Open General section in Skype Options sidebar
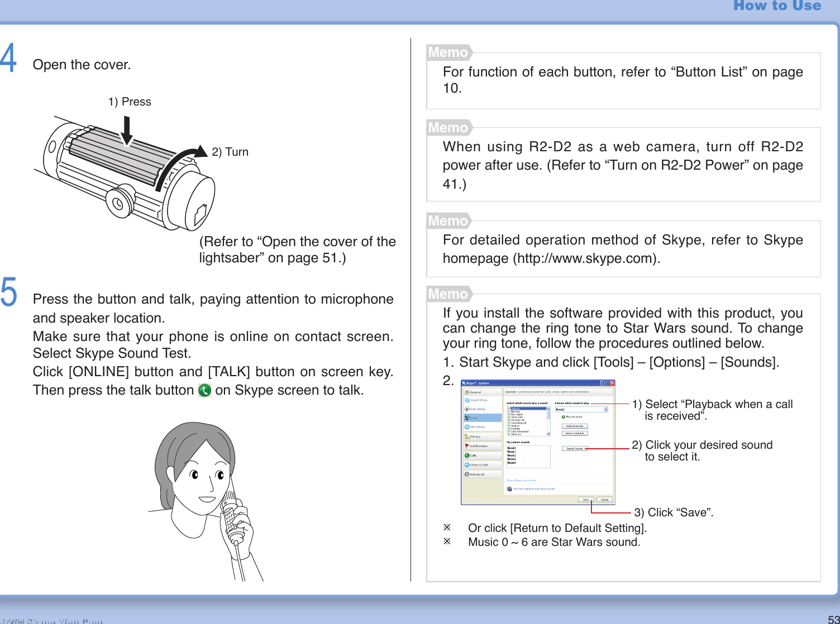The width and height of the screenshot is (840, 624). [483, 392]
